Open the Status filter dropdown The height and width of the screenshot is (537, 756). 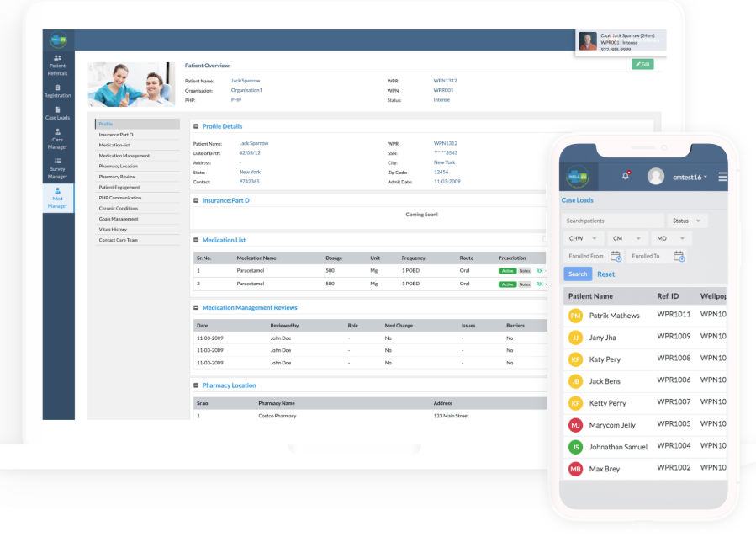687,221
